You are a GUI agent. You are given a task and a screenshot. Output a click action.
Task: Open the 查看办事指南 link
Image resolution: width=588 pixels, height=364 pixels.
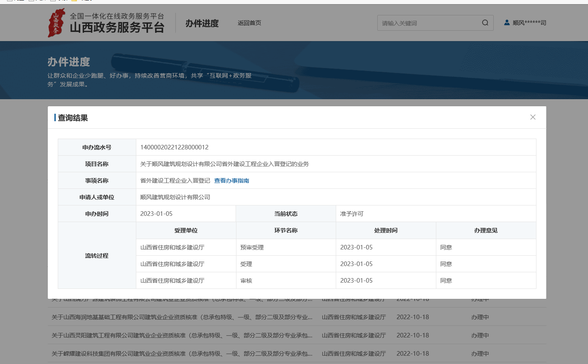tap(231, 181)
